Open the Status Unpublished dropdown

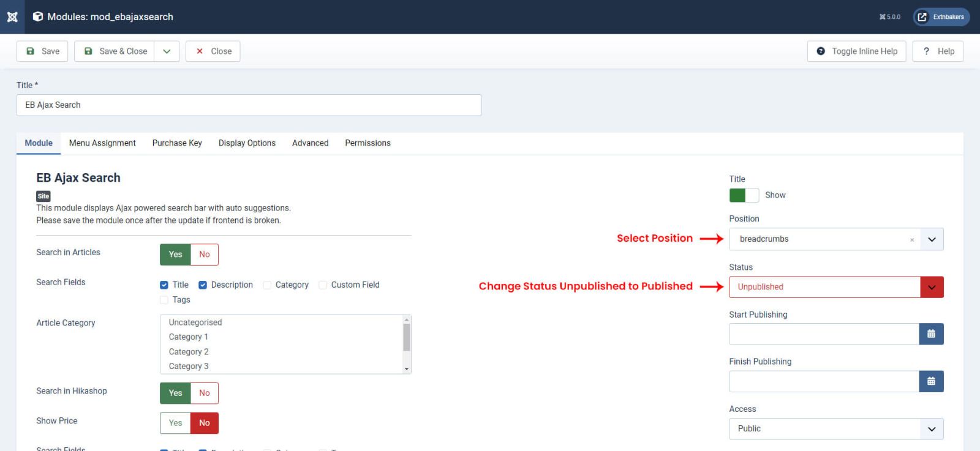click(836, 287)
